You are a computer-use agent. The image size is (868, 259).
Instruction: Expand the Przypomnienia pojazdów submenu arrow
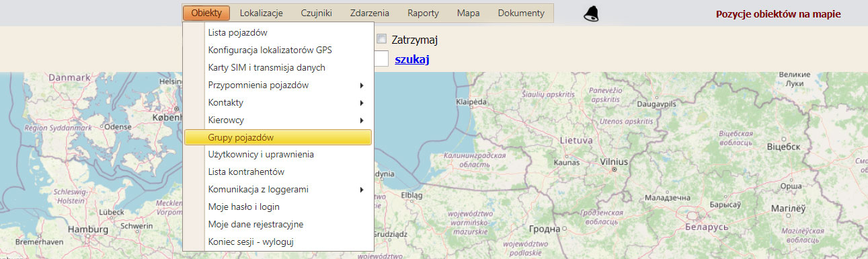coord(362,85)
